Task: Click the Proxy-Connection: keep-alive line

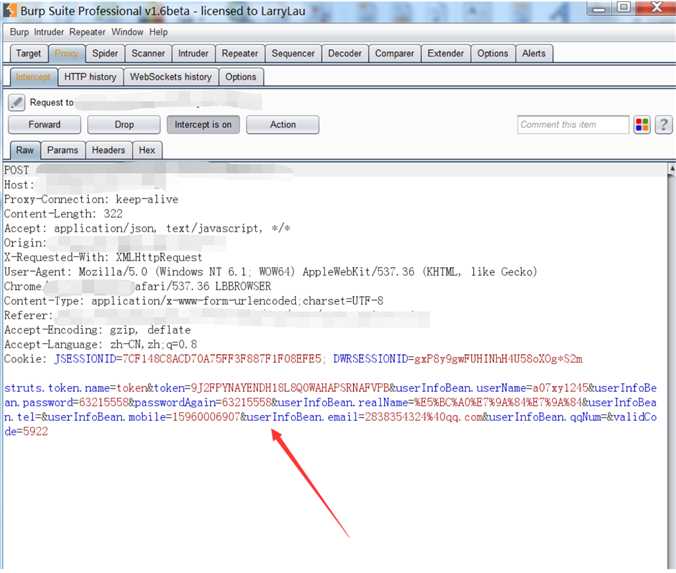Action: point(91,200)
